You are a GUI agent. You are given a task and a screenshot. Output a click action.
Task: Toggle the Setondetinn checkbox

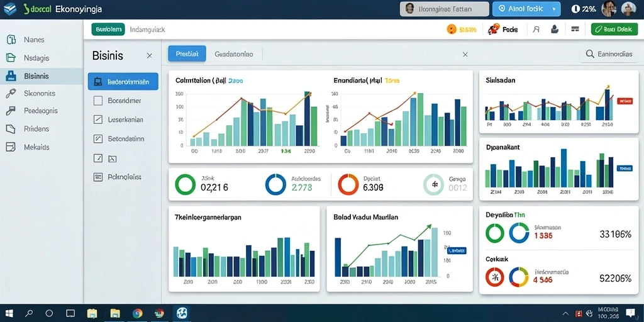click(97, 139)
